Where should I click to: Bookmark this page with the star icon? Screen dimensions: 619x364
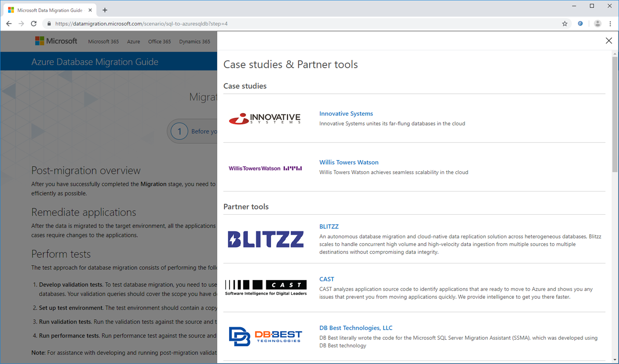[x=565, y=24]
